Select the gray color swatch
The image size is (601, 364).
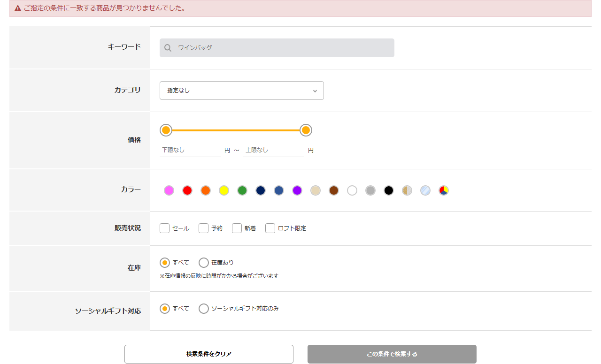pos(370,190)
